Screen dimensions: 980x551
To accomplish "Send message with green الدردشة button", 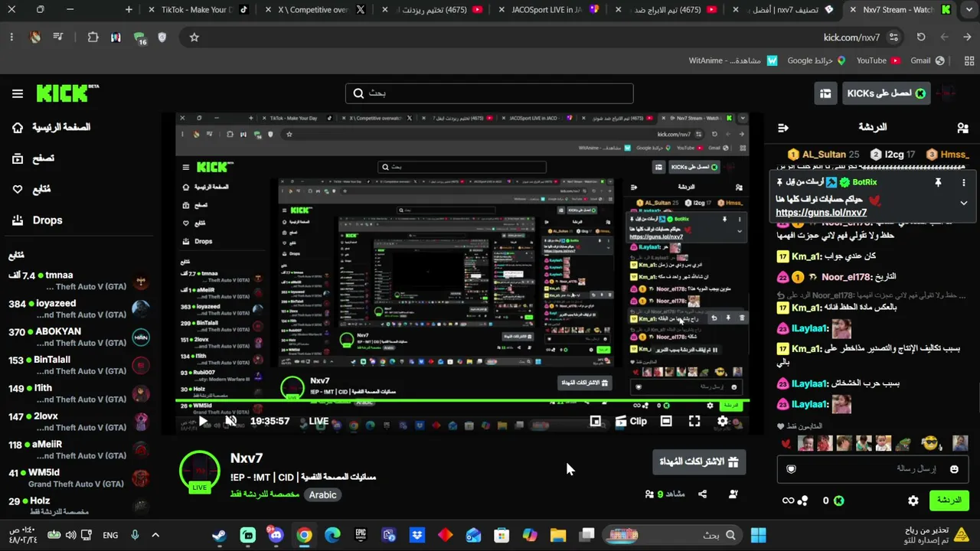I will pos(949,500).
